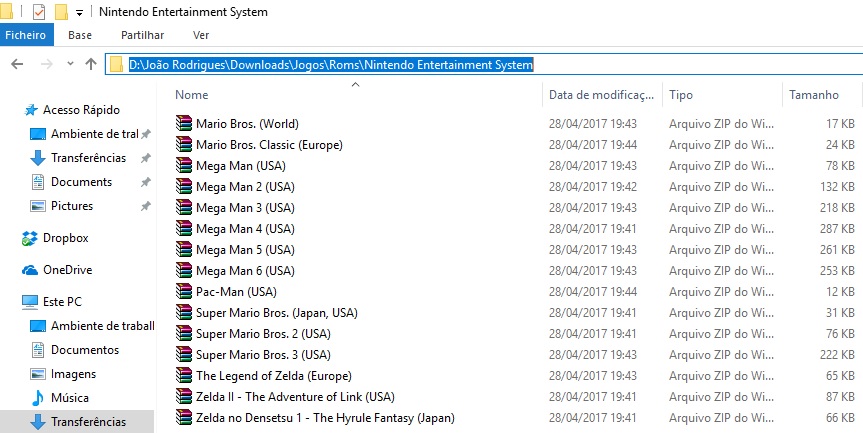Click the forward arrow navigation button
This screenshot has height=433, width=863.
(47, 64)
